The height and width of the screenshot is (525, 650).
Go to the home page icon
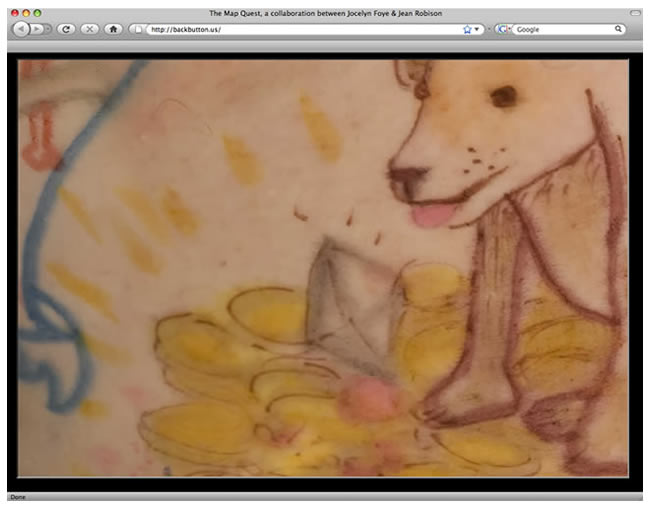[113, 29]
